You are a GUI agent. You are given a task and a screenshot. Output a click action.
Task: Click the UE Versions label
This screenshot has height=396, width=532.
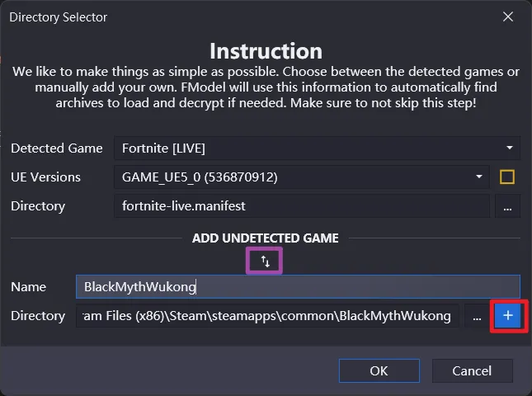(46, 177)
